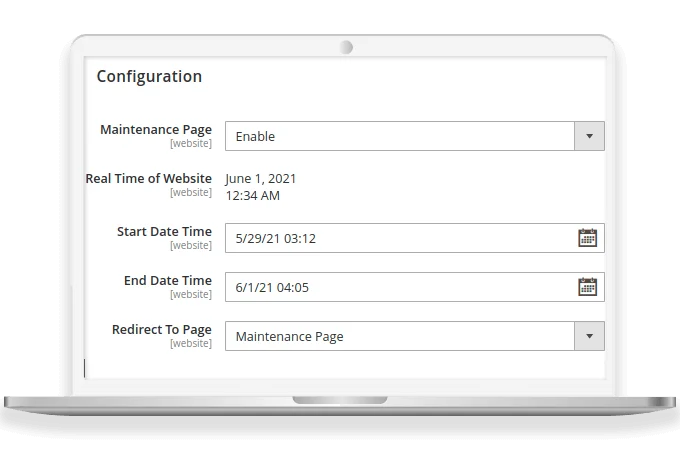Click the Configuration heading
Image resolution: width=680 pixels, height=450 pixels.
(x=149, y=77)
